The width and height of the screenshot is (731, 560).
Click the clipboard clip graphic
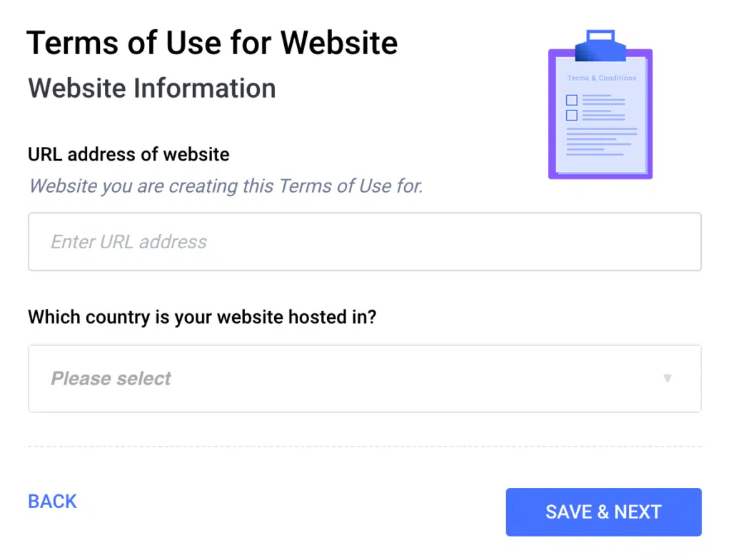click(x=600, y=44)
